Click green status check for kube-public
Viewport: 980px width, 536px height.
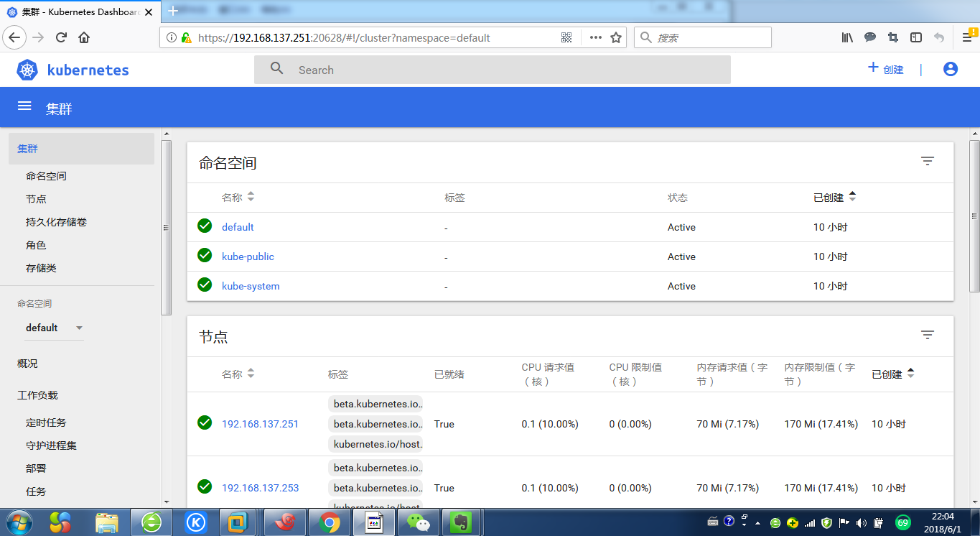(x=205, y=255)
